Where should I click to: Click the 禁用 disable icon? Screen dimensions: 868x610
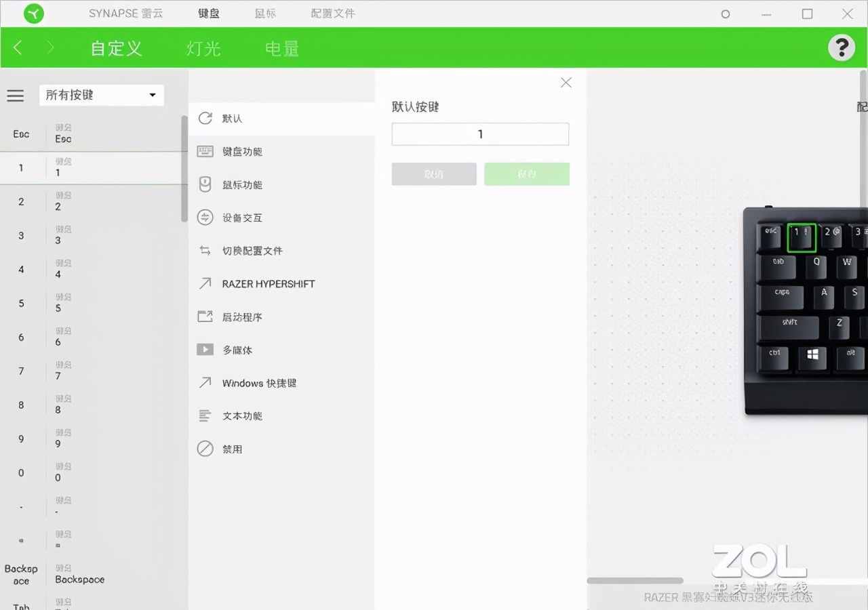(205, 449)
